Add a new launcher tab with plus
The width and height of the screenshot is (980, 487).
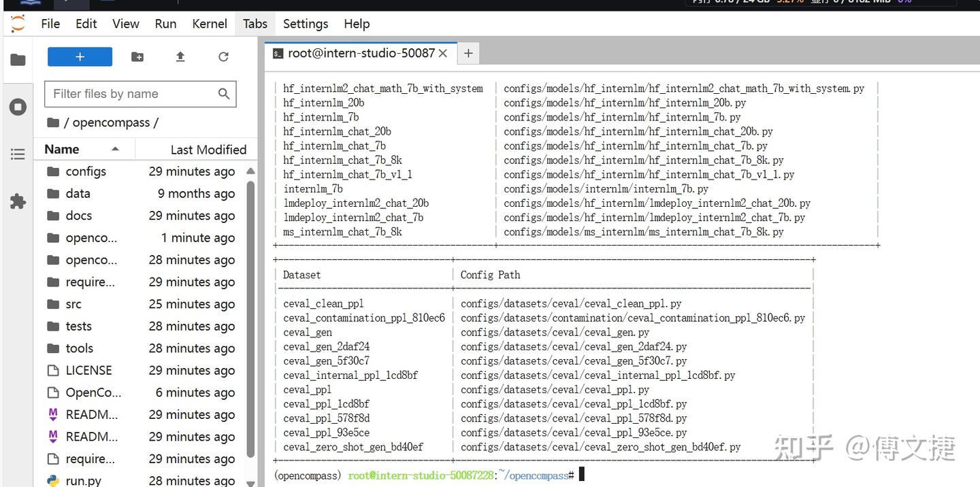(468, 53)
